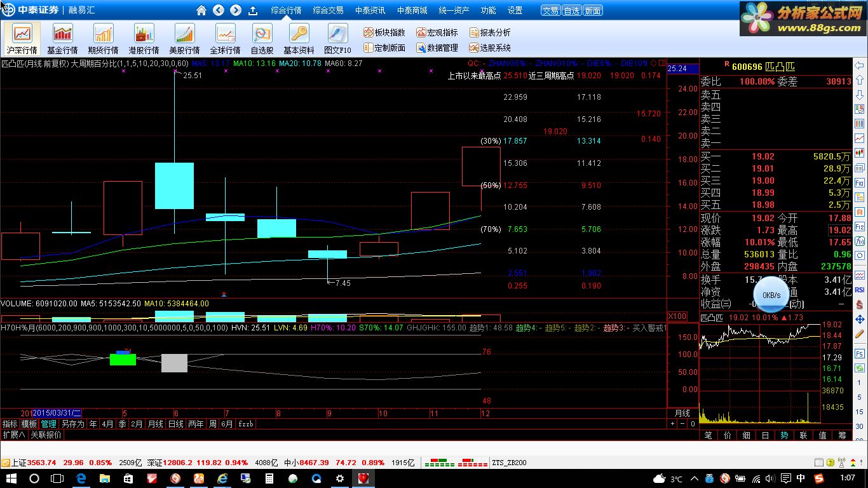The image size is (868, 488).
Task: Select the 价 tab in quote panel
Action: 728,435
